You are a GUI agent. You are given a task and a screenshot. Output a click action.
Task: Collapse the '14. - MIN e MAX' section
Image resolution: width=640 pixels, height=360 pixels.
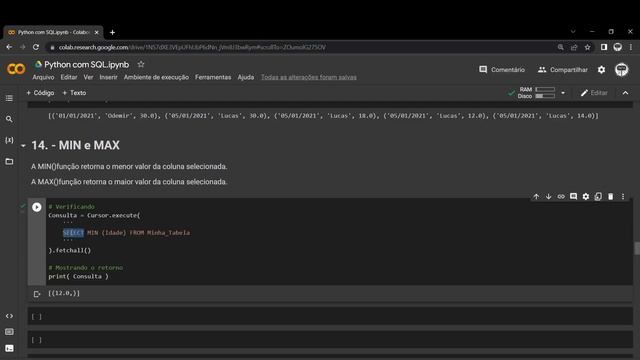click(23, 146)
